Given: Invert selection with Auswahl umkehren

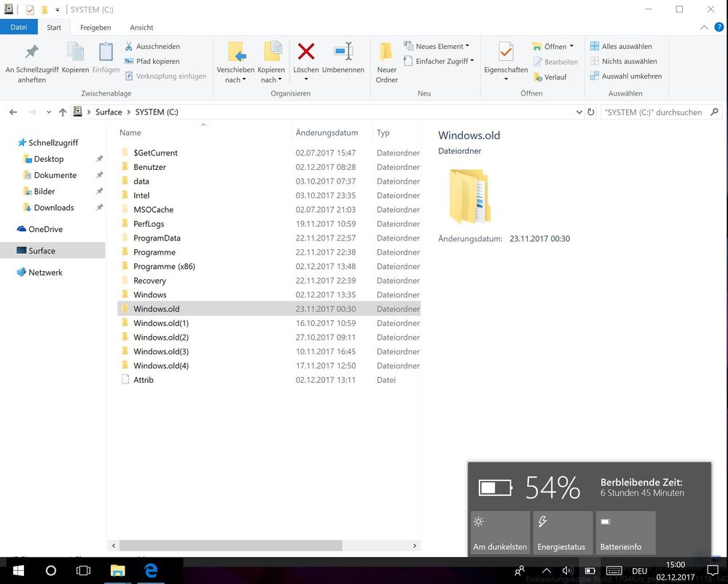Looking at the screenshot, I should [626, 77].
